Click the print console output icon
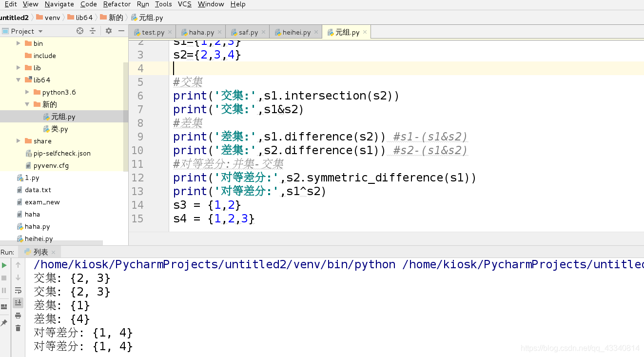Viewport: 644px width, 357px height. 18,316
